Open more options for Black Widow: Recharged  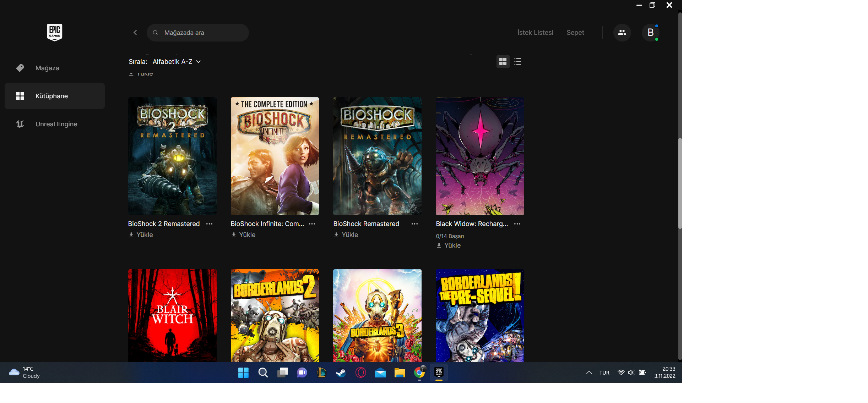click(x=517, y=224)
